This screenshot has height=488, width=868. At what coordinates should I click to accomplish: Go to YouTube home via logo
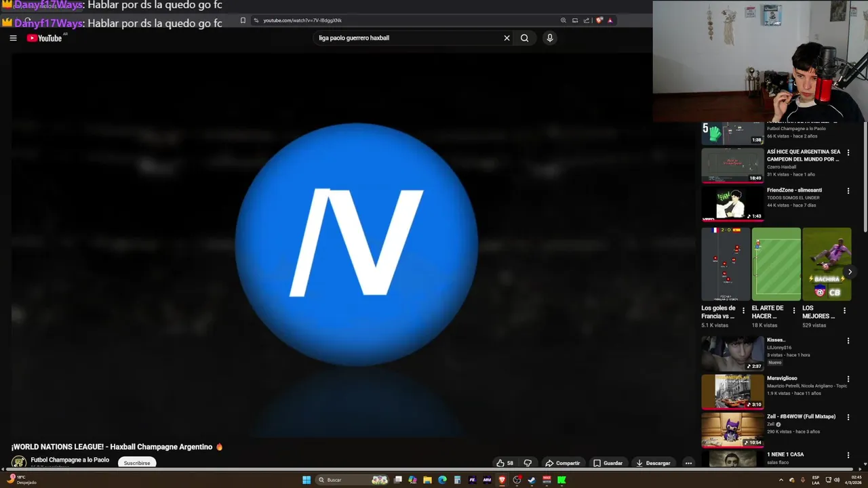point(45,38)
